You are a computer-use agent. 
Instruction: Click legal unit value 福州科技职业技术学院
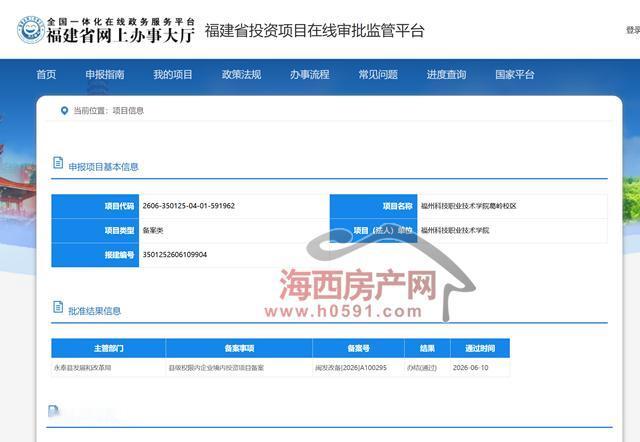[x=455, y=231]
